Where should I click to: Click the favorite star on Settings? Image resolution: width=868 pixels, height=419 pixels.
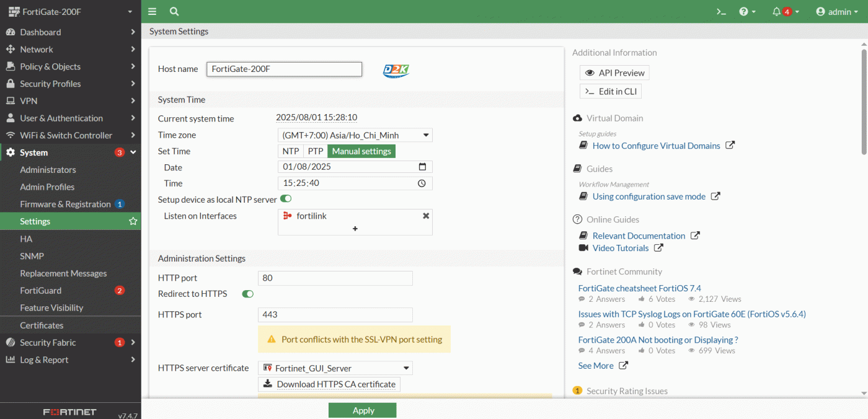coord(133,221)
